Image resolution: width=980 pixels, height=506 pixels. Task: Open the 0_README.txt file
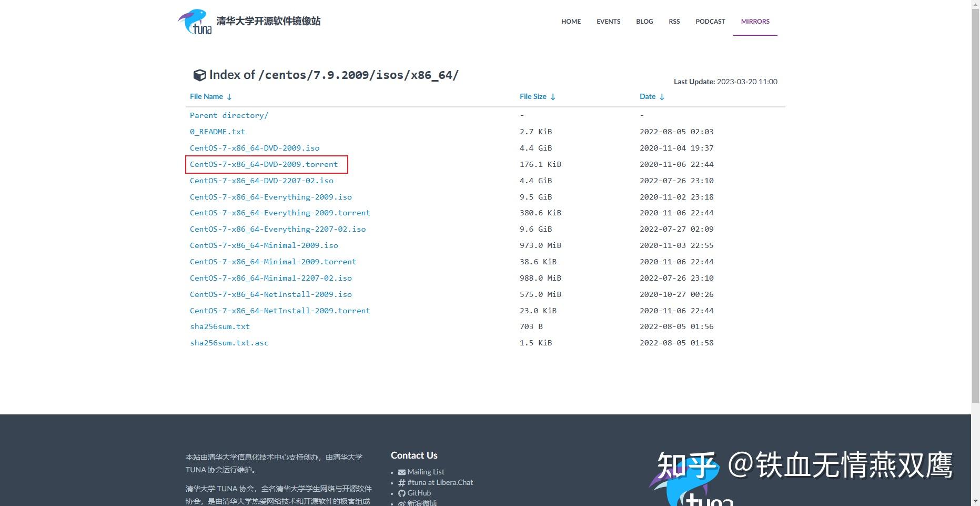pyautogui.click(x=217, y=132)
